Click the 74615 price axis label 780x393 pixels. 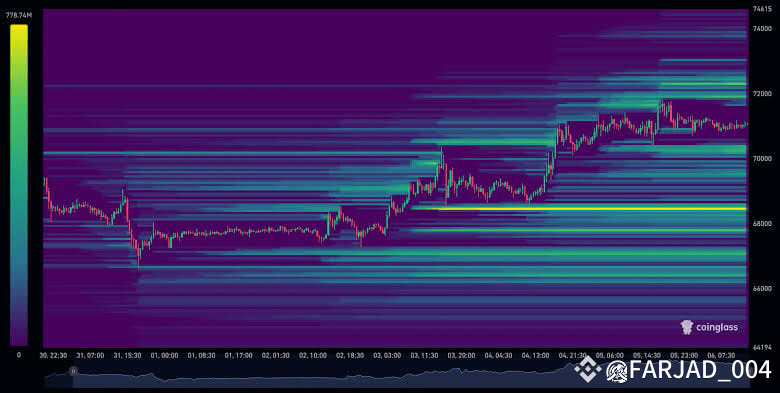pos(762,8)
